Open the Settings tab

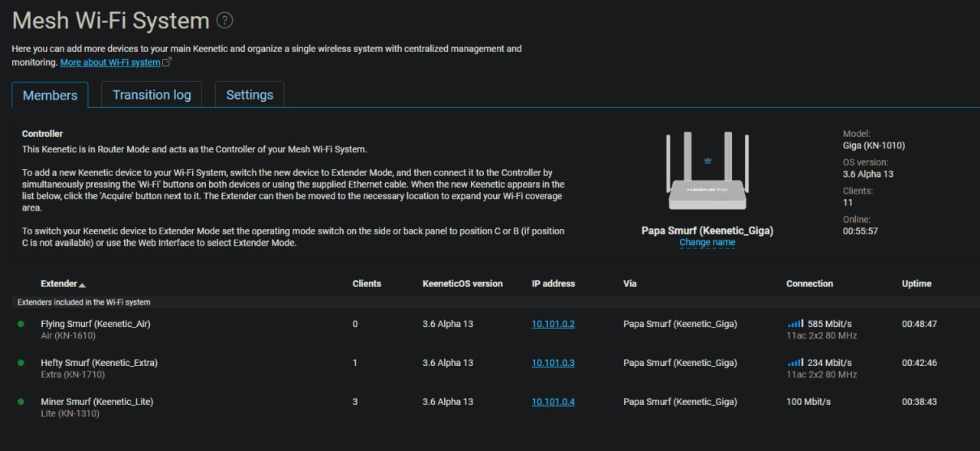click(x=250, y=95)
